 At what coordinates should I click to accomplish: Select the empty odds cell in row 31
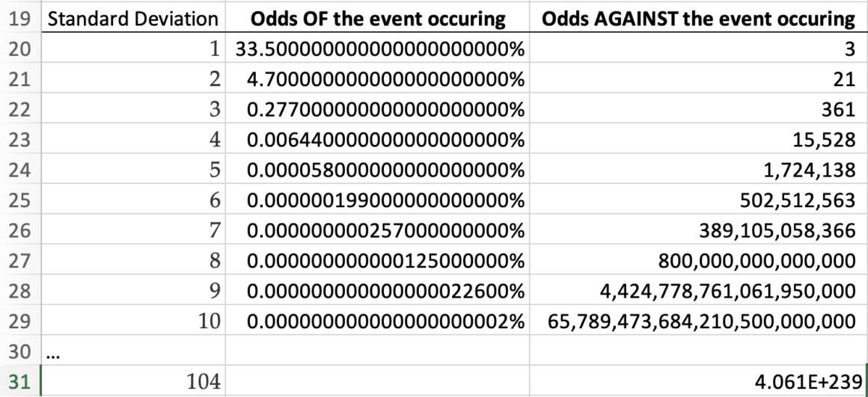coord(378,381)
